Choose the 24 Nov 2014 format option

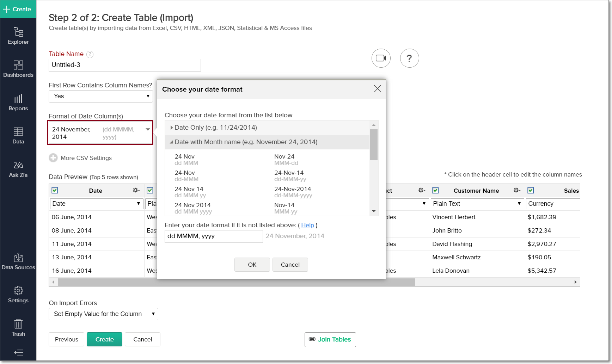[x=193, y=208]
